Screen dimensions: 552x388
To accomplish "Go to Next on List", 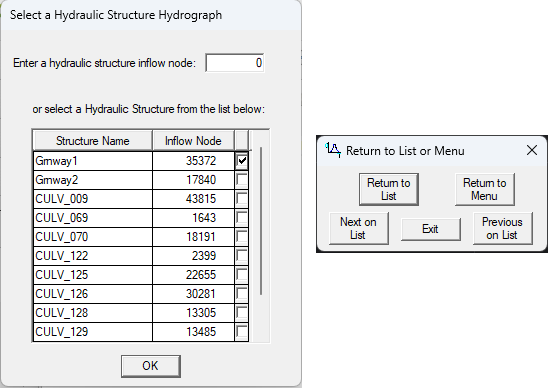I will [x=358, y=229].
